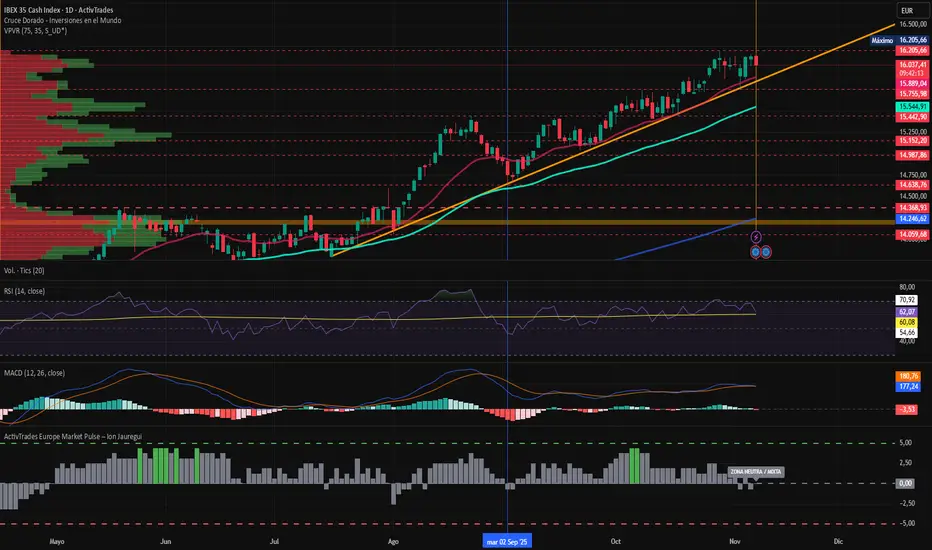The image size is (932, 550).
Task: Click the yellow 60,08 RSI label
Action: (906, 322)
